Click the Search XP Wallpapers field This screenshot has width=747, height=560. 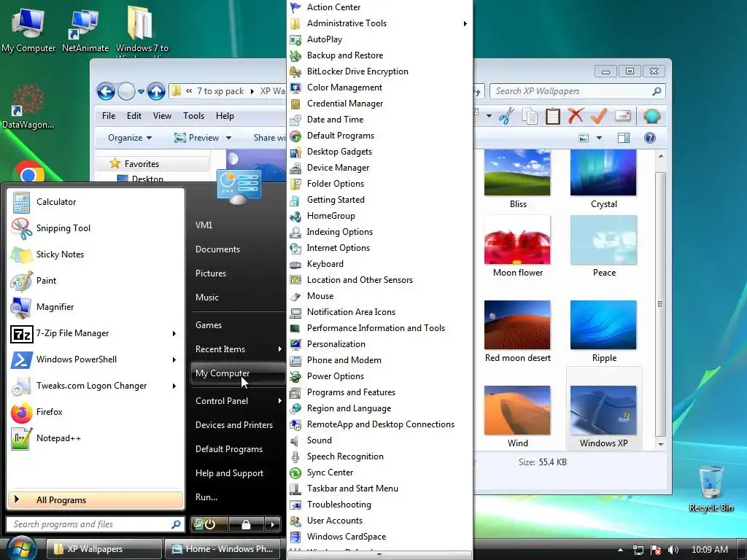[x=578, y=91]
